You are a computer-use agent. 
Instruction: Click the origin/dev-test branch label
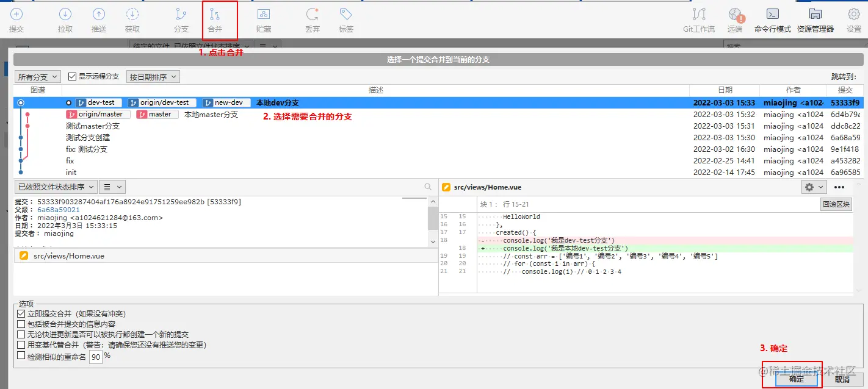tap(162, 103)
